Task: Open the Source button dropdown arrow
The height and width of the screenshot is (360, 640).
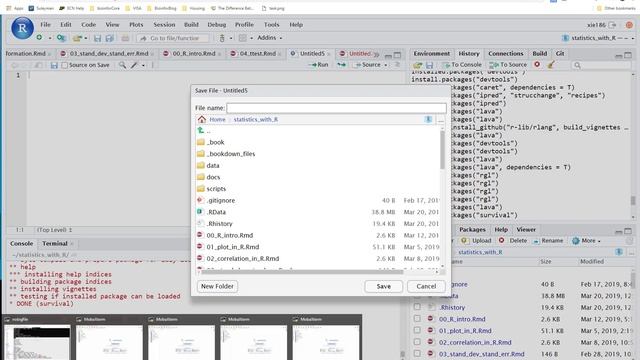Action: (x=386, y=65)
